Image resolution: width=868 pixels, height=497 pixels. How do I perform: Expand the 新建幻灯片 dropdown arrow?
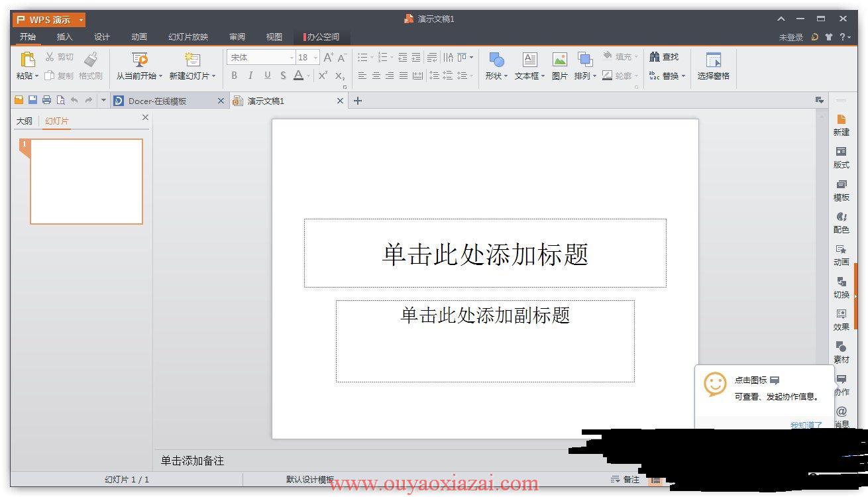[x=213, y=76]
